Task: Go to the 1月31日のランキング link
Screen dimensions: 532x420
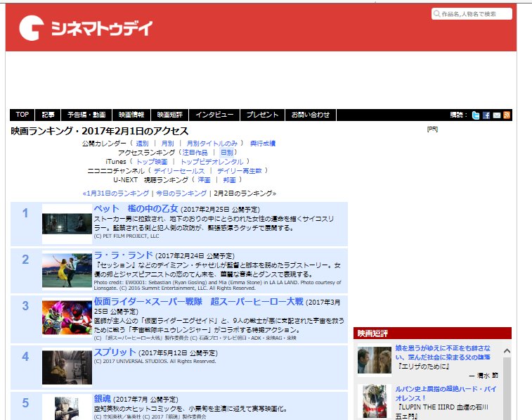Action: tap(116, 193)
